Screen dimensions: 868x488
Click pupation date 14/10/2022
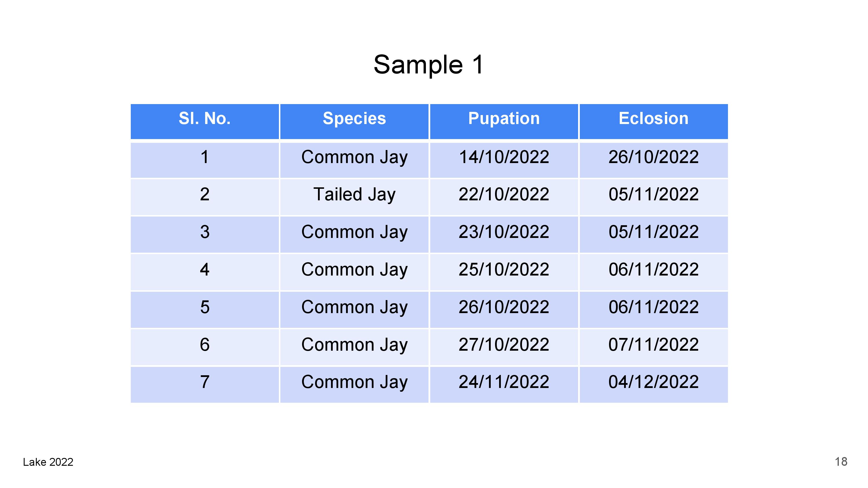pos(504,157)
